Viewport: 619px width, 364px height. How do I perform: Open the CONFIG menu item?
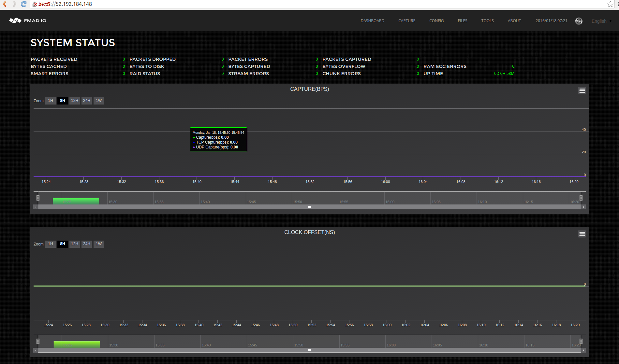(x=436, y=21)
